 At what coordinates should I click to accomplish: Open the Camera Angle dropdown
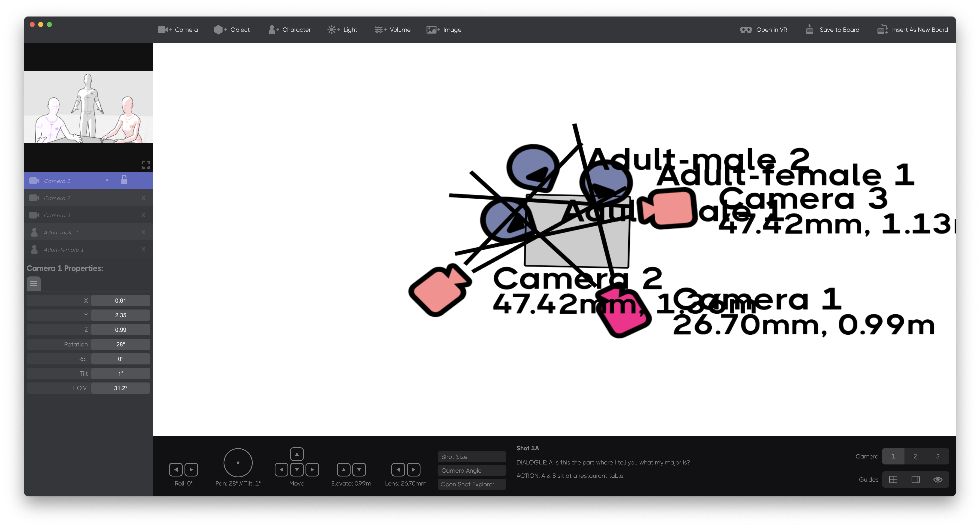471,470
